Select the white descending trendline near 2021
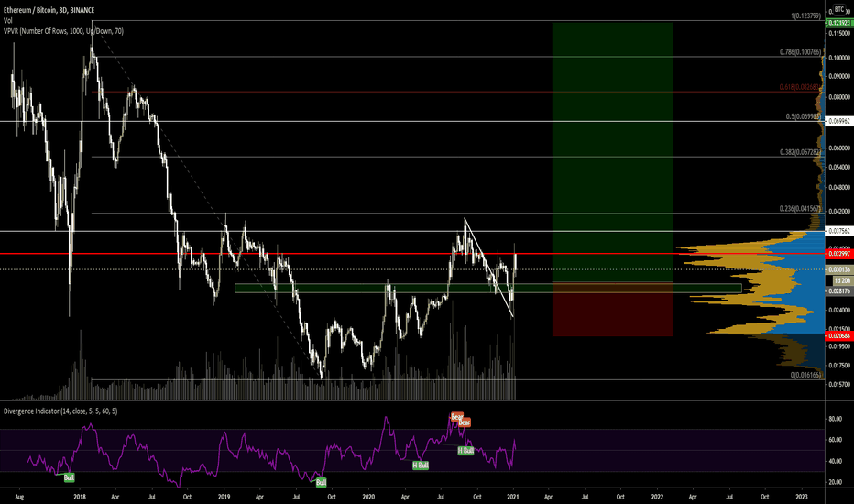 pos(488,268)
